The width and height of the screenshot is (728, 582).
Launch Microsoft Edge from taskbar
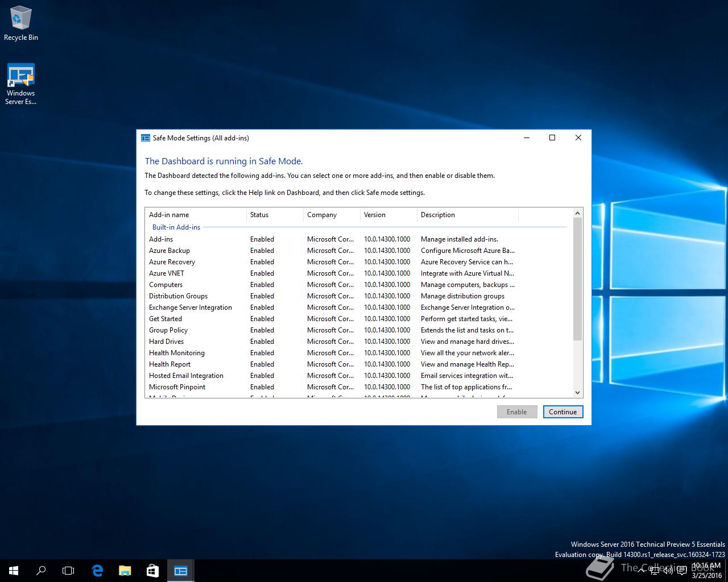(97, 571)
